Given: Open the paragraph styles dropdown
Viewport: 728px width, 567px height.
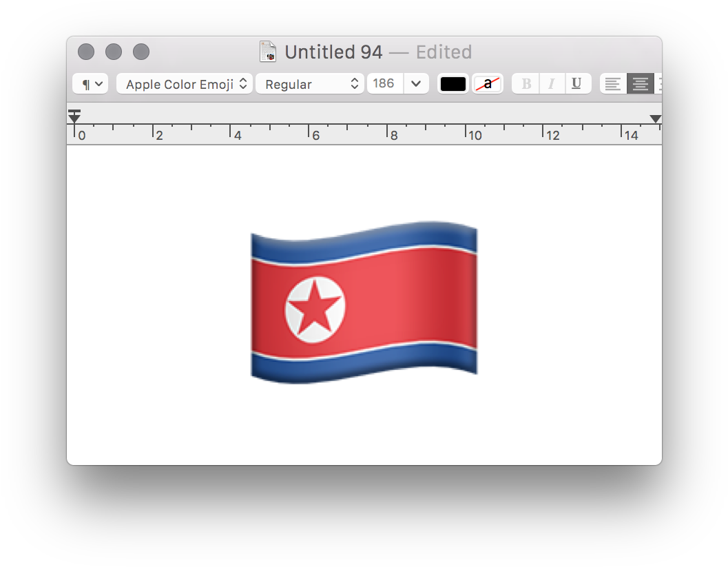Looking at the screenshot, I should click(x=90, y=84).
